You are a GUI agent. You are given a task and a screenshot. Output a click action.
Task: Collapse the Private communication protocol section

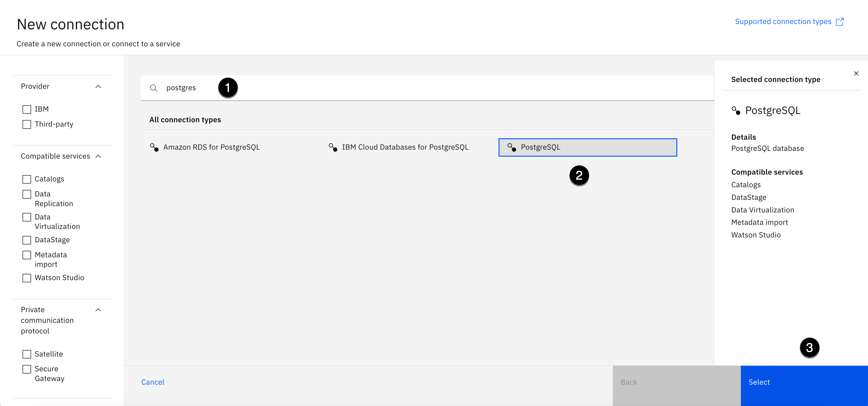(x=98, y=310)
